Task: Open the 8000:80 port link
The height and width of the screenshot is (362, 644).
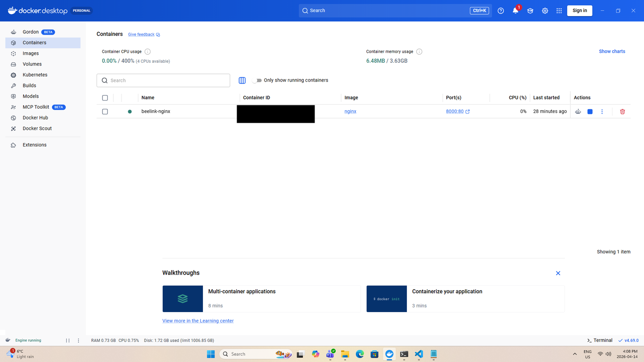Action: click(x=455, y=111)
